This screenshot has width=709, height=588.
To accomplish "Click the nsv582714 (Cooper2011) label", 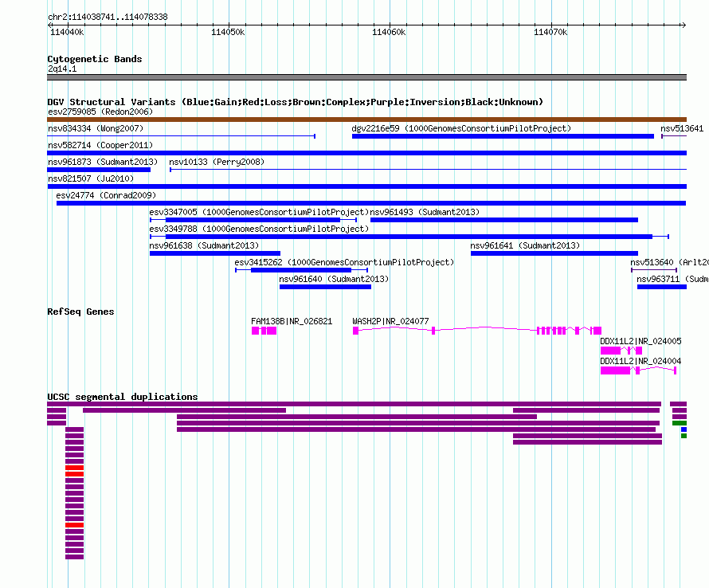I will click(100, 145).
